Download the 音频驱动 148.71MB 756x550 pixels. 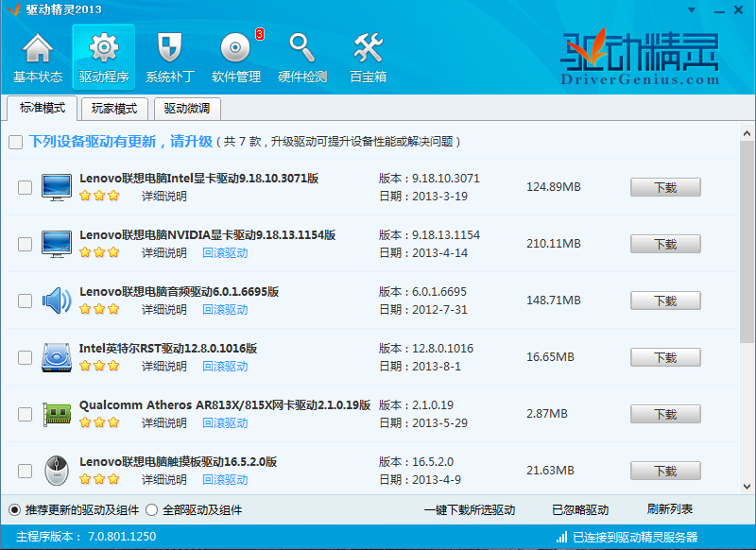[665, 301]
